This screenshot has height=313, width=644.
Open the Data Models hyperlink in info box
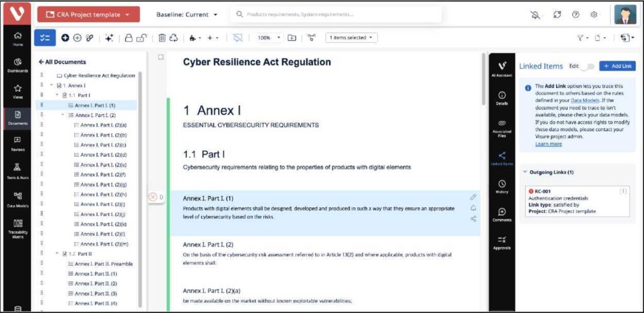pyautogui.click(x=586, y=100)
